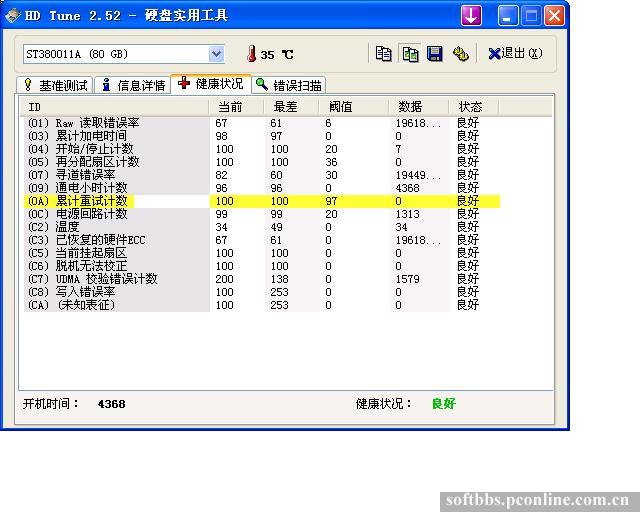The width and height of the screenshot is (640, 512).
Task: Click data value 4368 in 通电小时计数 row
Action: coord(407,188)
